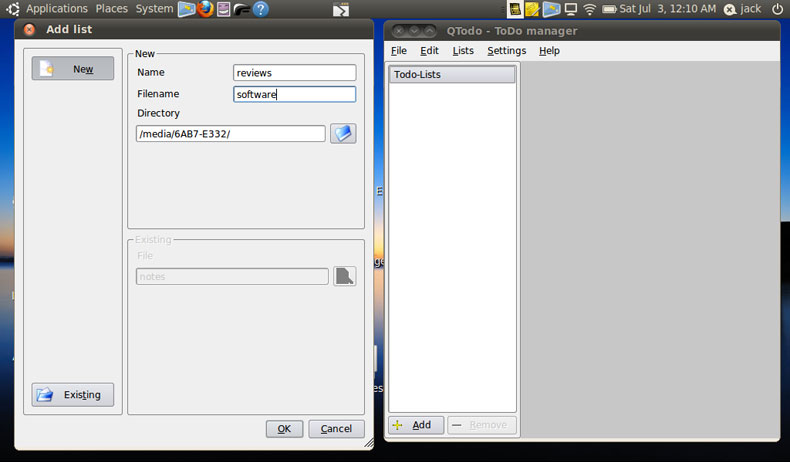
Task: Click the Directory path field
Action: tap(230, 134)
